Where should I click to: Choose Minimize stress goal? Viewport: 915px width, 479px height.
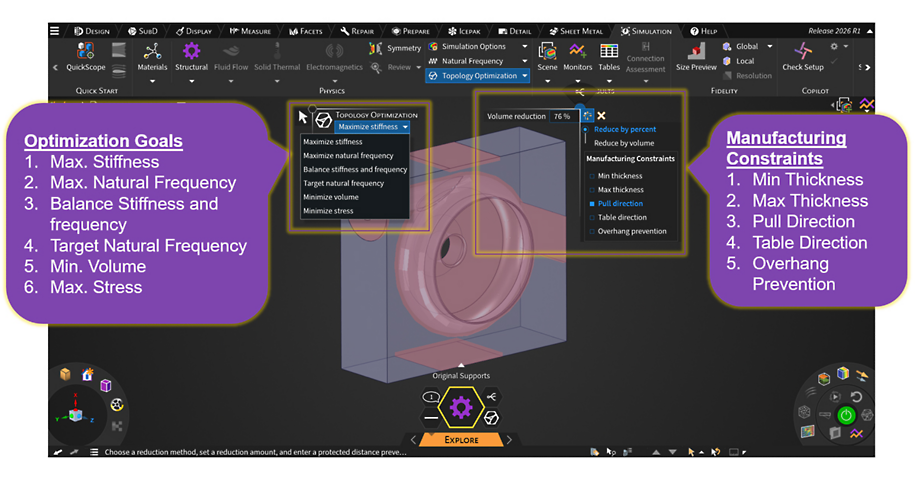pos(328,211)
